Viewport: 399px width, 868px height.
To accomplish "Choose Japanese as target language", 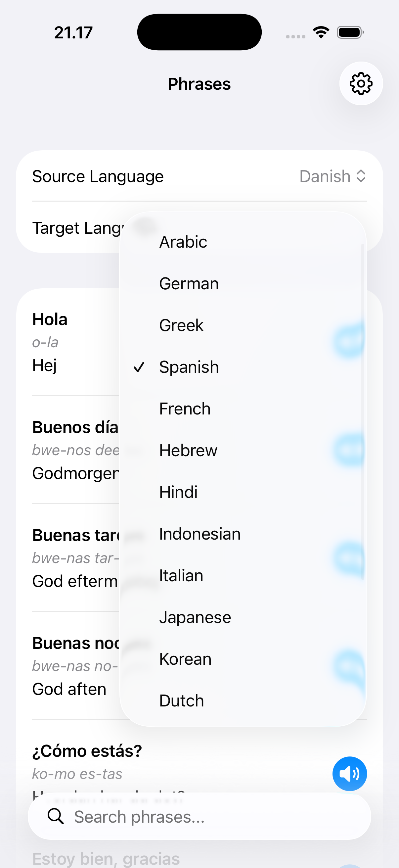I will pyautogui.click(x=195, y=617).
